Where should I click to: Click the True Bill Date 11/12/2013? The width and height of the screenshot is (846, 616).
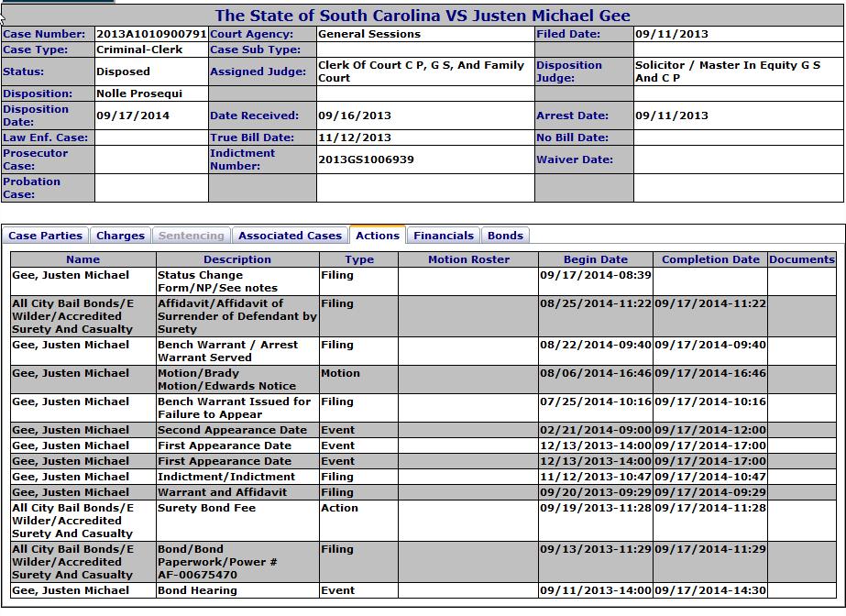(355, 137)
